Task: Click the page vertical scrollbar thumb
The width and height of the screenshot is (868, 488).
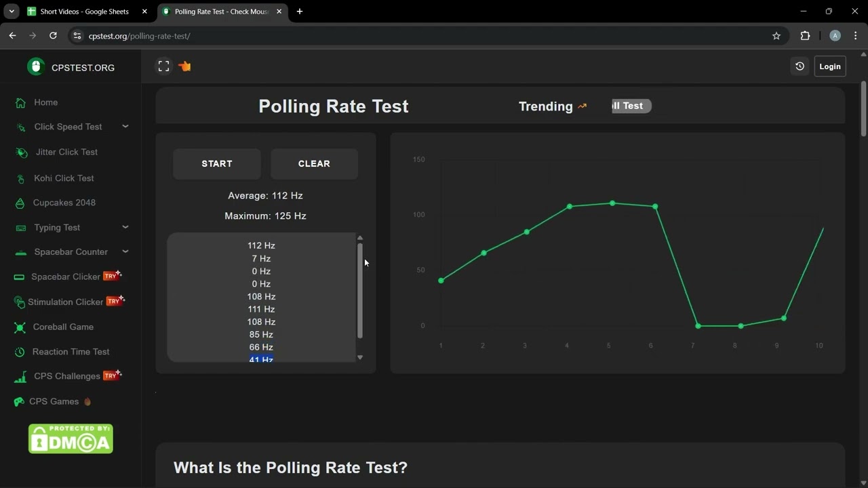Action: point(863,108)
